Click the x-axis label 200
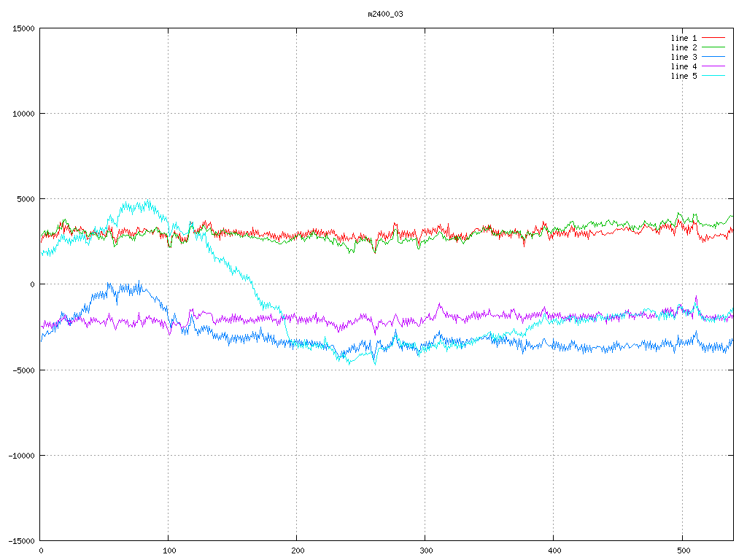The height and width of the screenshot is (560, 747). pos(298,551)
